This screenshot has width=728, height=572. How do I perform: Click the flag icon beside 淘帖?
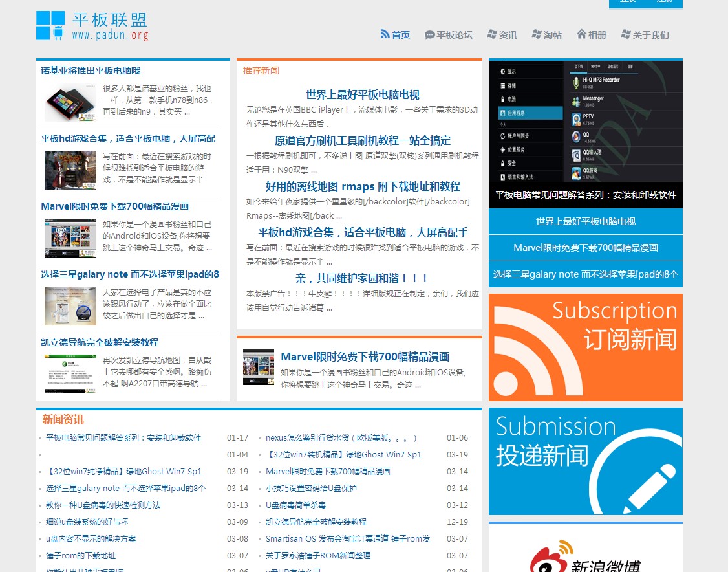(x=536, y=34)
